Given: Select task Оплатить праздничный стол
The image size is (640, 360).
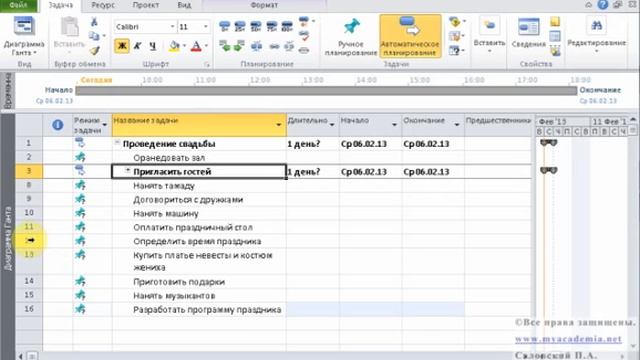Looking at the screenshot, I should pos(199,227).
